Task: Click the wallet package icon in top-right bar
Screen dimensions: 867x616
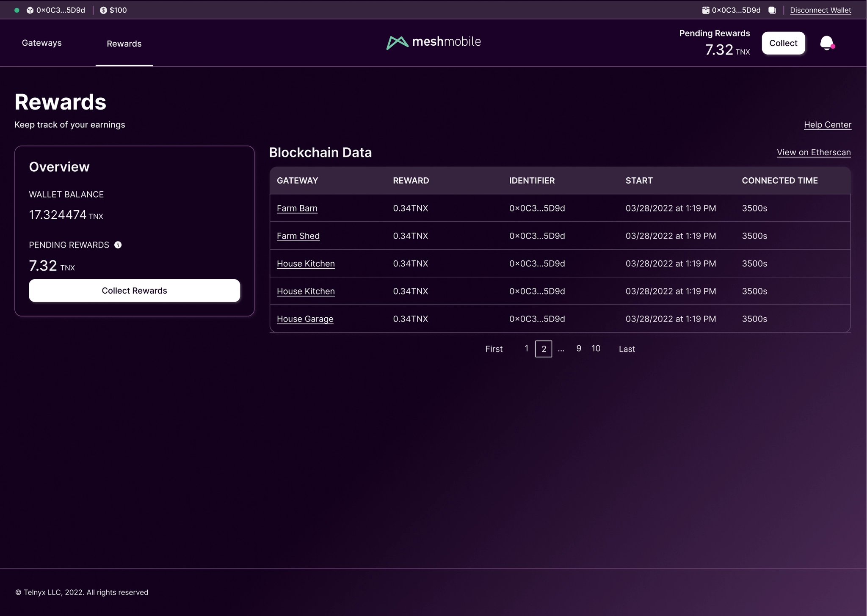Action: click(705, 10)
